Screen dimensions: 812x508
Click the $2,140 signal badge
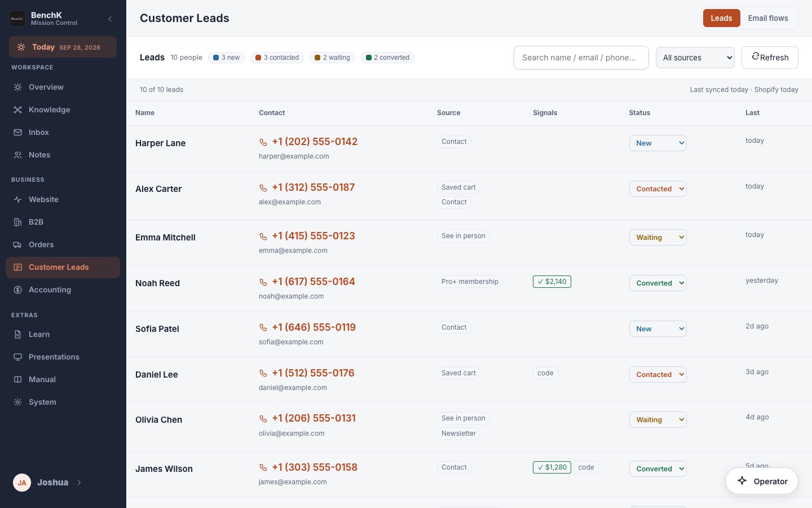pos(552,282)
